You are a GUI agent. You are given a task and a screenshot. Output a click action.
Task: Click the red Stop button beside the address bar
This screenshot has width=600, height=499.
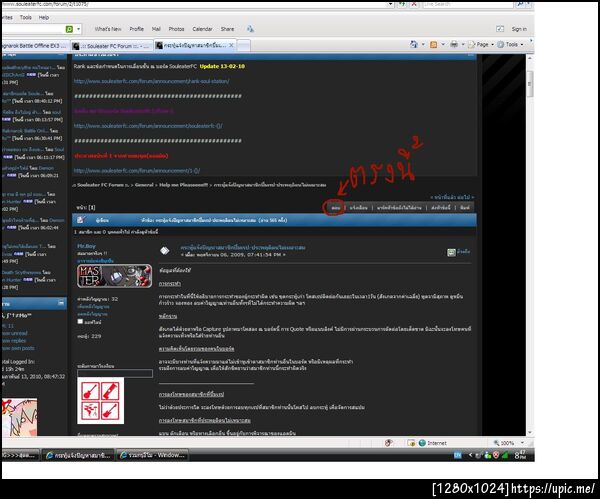coord(414,4)
